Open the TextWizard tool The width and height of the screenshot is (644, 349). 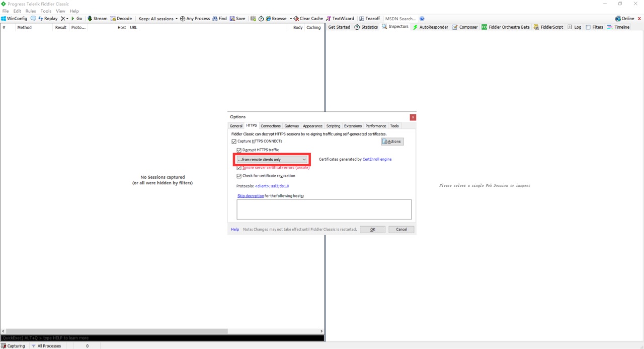[340, 19]
